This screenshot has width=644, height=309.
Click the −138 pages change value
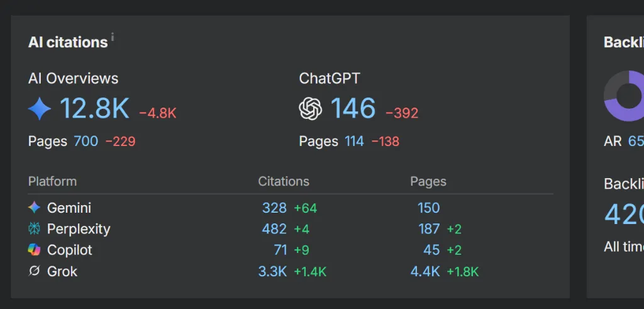click(x=386, y=142)
